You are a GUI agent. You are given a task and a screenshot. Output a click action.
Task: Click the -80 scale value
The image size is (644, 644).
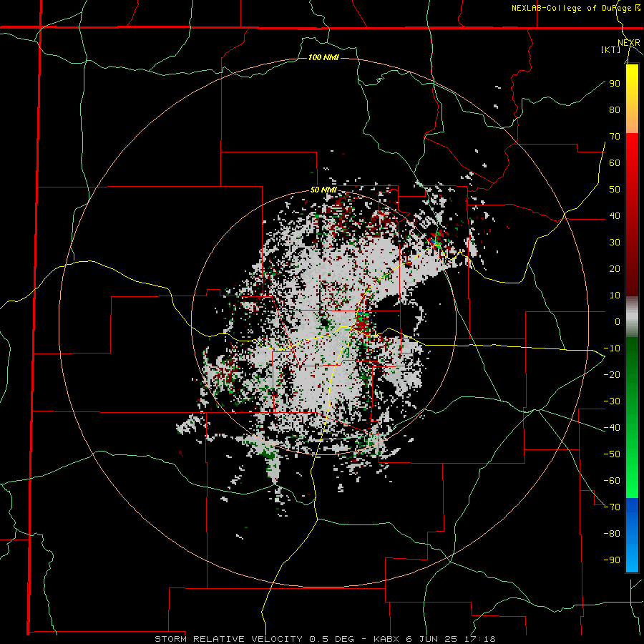[x=612, y=534]
